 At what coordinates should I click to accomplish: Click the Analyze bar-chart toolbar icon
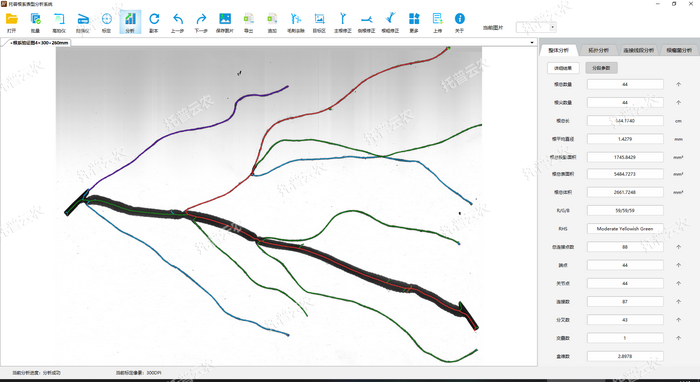pyautogui.click(x=130, y=22)
